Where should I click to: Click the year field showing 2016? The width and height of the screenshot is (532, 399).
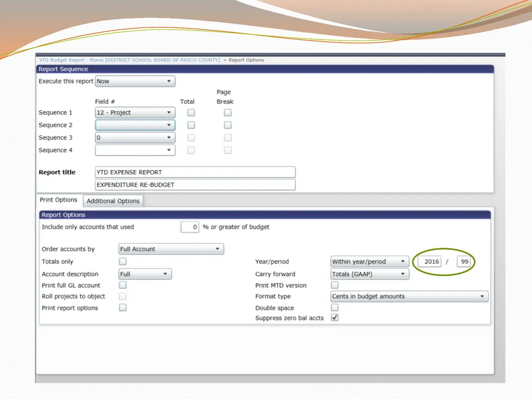tap(429, 262)
